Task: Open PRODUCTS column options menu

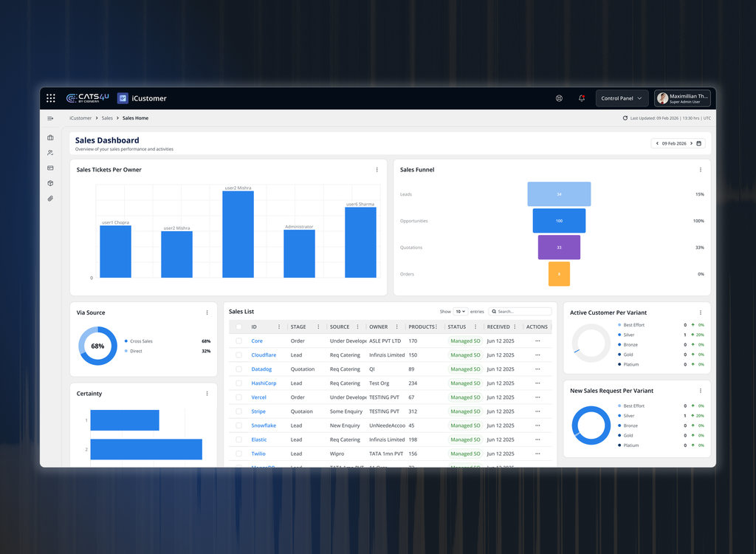Action: coord(436,327)
